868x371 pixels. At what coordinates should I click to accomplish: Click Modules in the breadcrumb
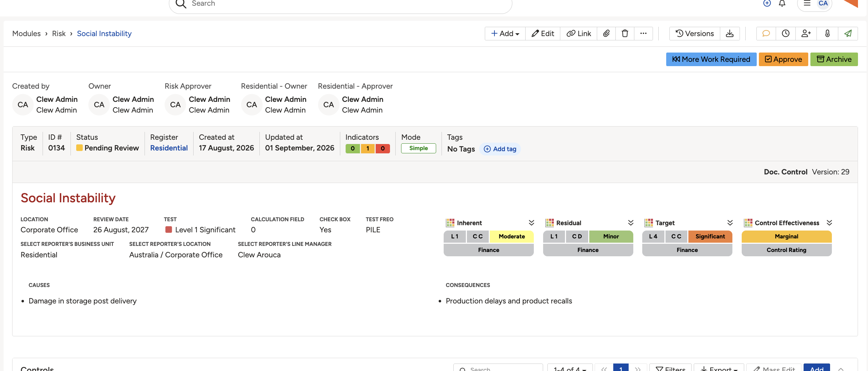tap(26, 34)
